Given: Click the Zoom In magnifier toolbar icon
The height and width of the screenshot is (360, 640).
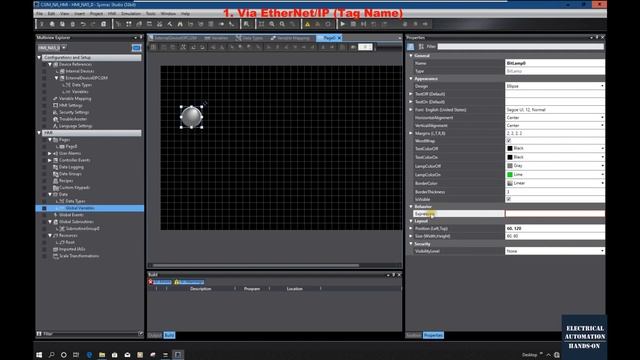Looking at the screenshot, I should (272, 24).
